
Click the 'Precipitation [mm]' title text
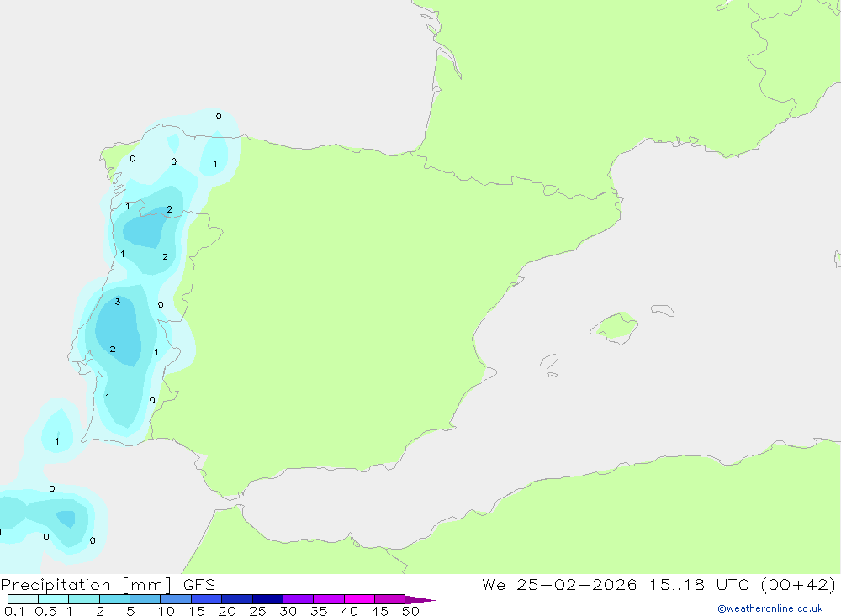point(87,585)
